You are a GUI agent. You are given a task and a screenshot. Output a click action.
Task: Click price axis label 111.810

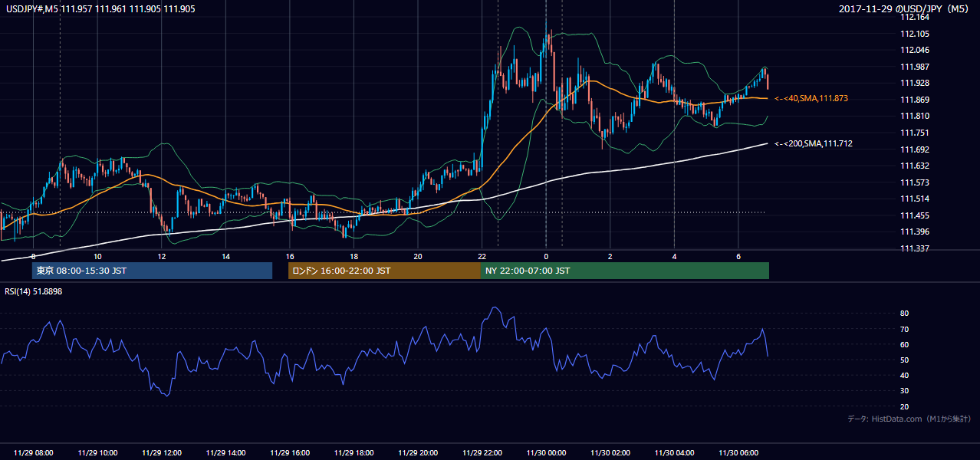coord(914,116)
